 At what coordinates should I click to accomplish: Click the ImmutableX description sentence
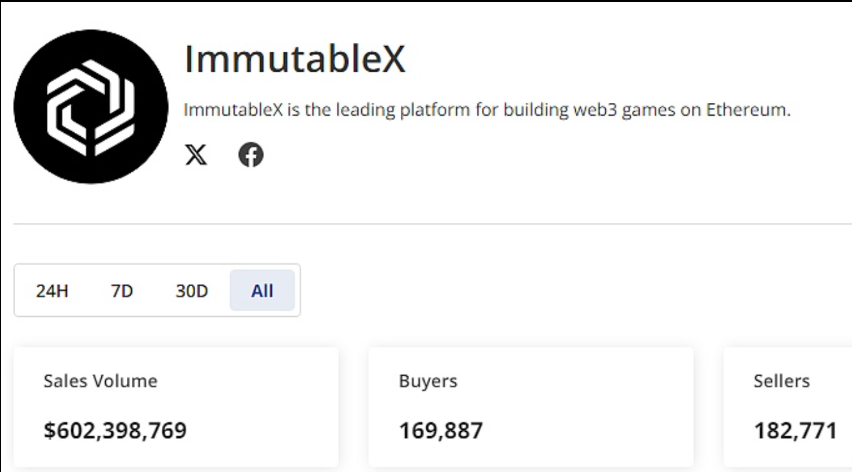tap(487, 110)
